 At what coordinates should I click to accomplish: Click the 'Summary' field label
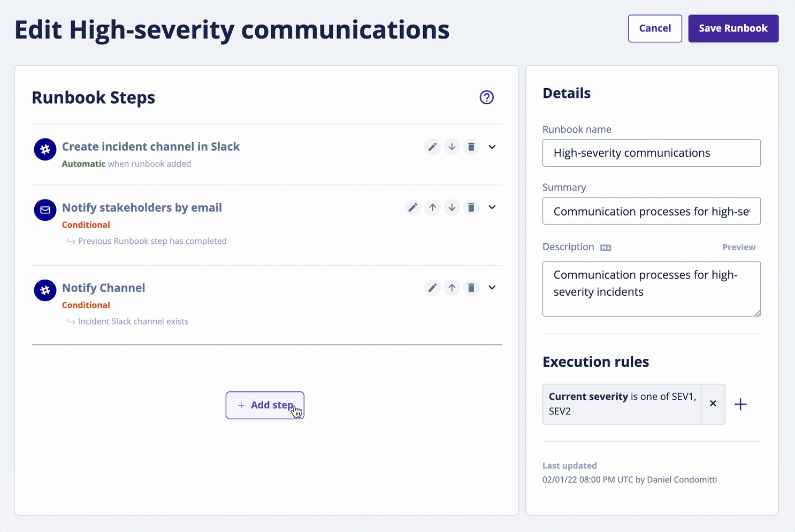pyautogui.click(x=564, y=187)
